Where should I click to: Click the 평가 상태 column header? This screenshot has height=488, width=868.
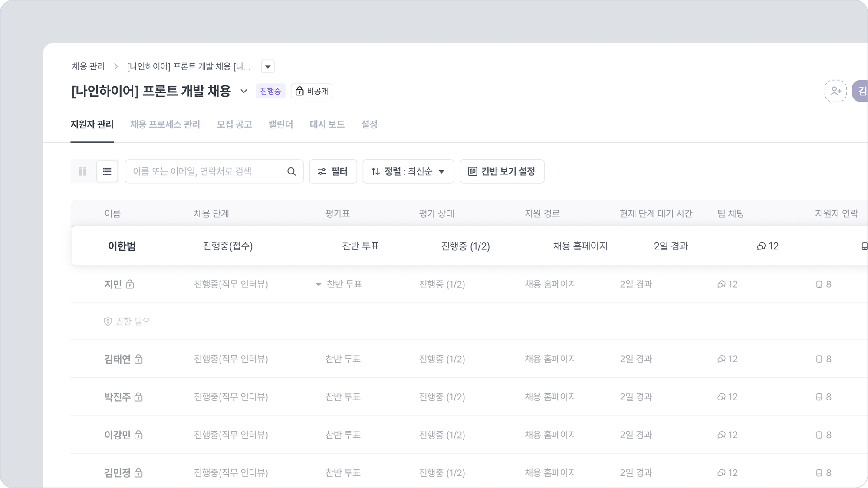(x=437, y=213)
